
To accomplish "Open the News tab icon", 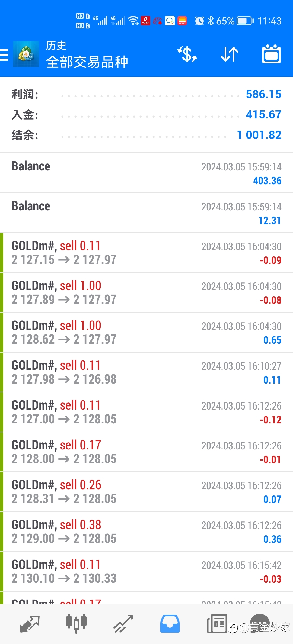I will (x=217, y=624).
